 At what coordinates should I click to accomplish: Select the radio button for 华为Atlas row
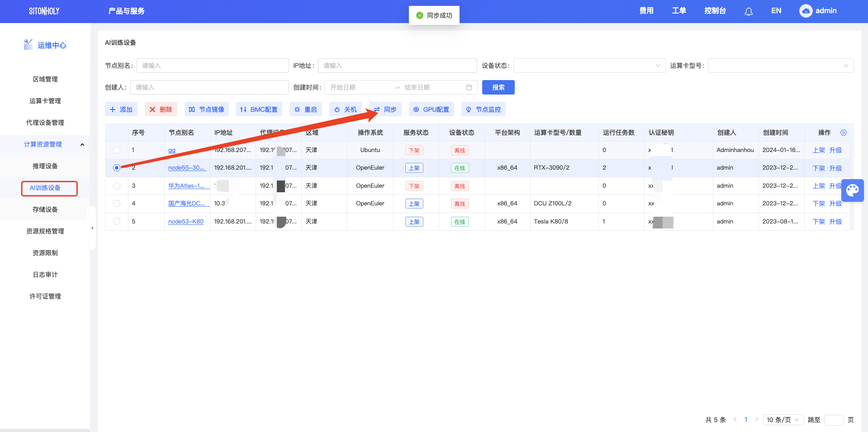pyautogui.click(x=117, y=186)
